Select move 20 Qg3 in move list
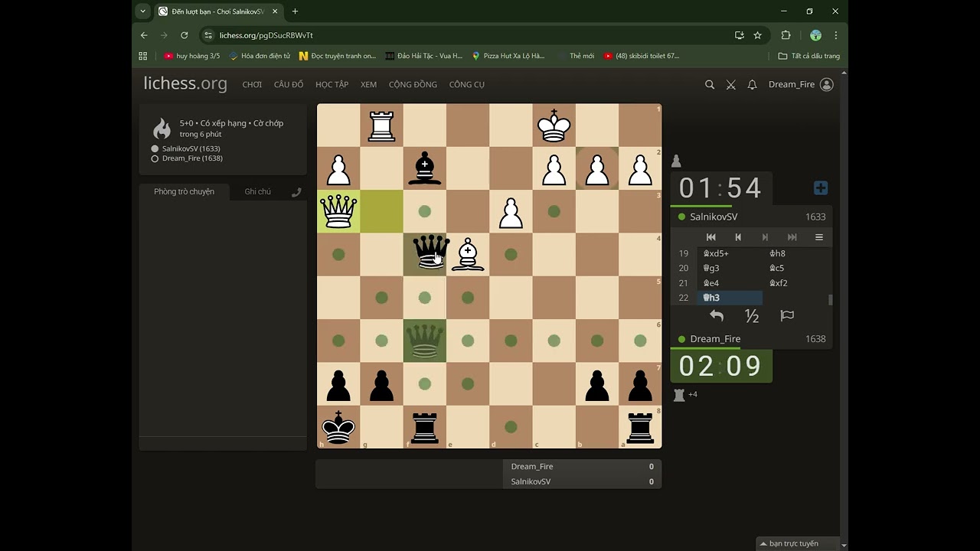Screen dimensions: 980x551 coord(729,269)
